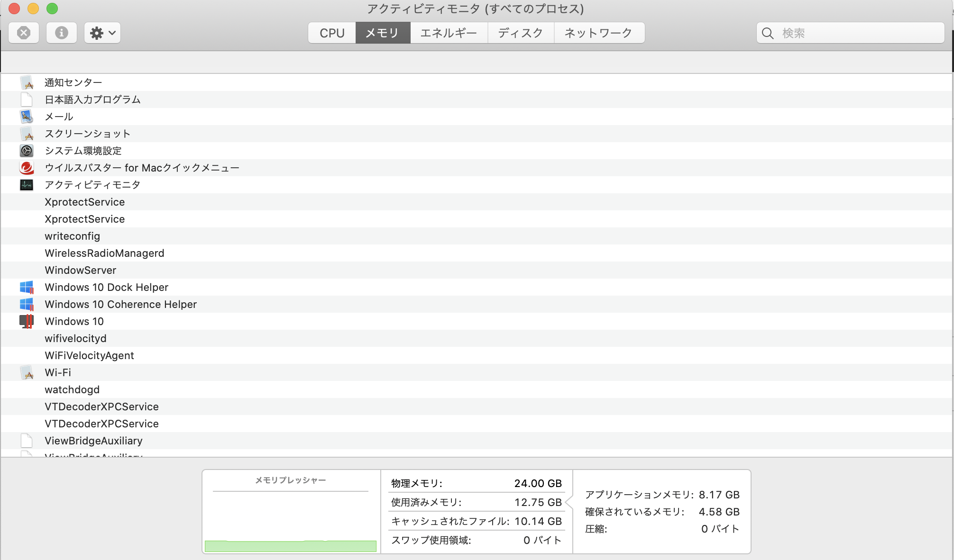Open the ディスク tab
Screen dimensions: 954x560
(x=521, y=33)
